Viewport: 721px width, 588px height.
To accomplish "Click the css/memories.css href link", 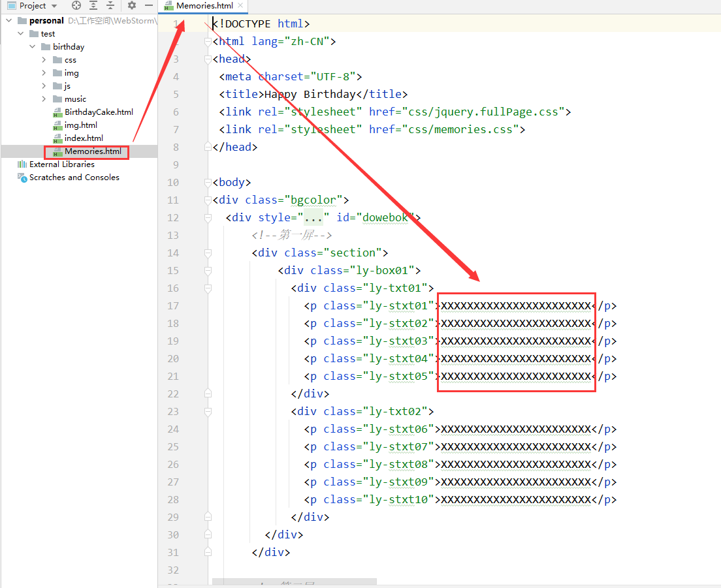I will click(x=460, y=130).
